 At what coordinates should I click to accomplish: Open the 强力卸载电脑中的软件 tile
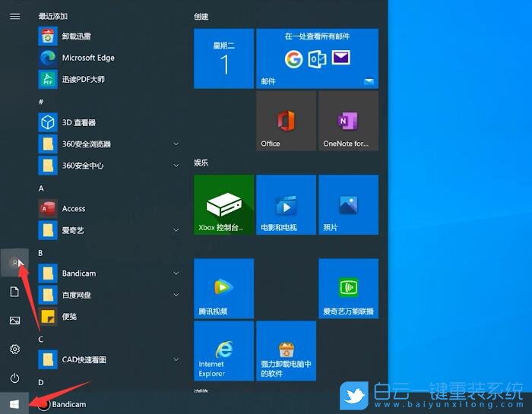286,351
